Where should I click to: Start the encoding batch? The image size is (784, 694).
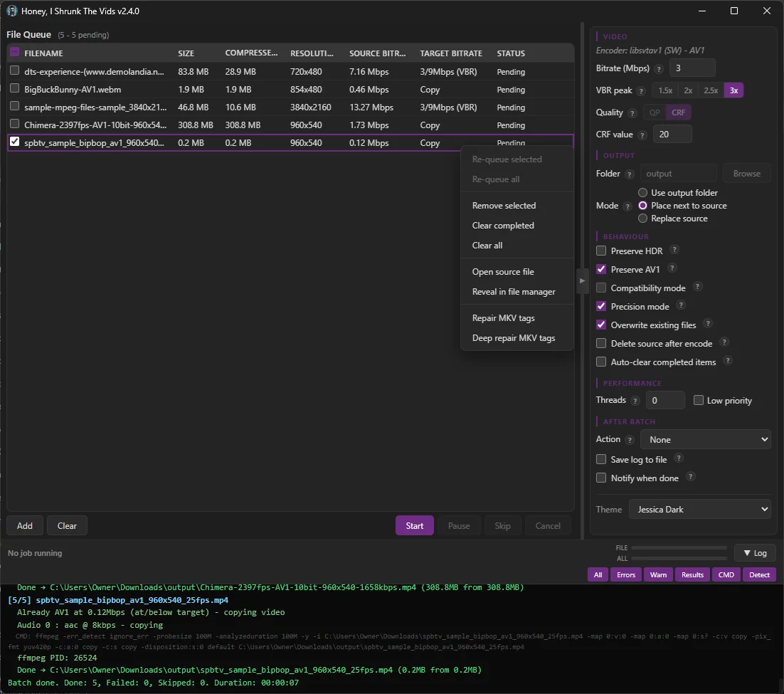415,526
